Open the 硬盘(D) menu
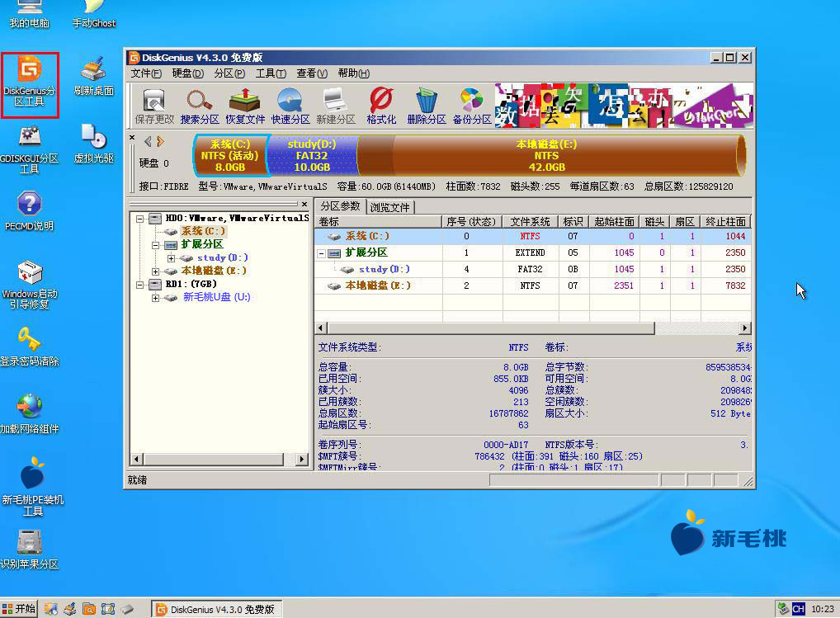This screenshot has height=618, width=840. (x=187, y=73)
